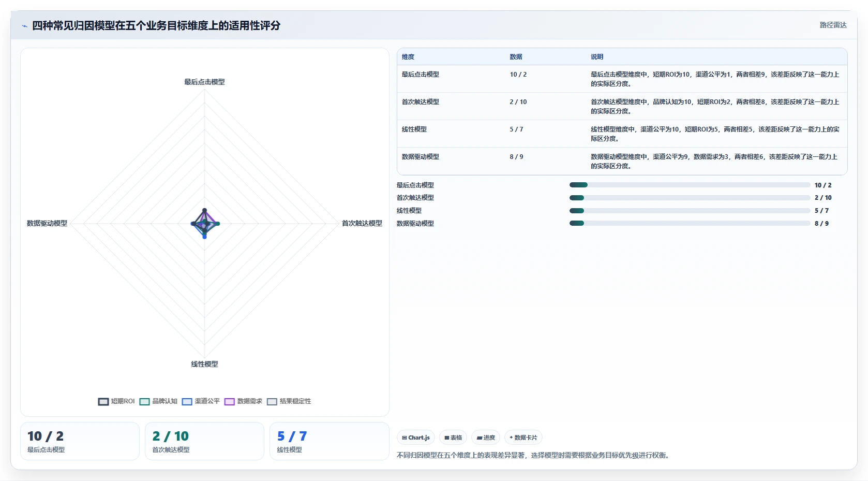Select the 数据驱动模型 table row name
The image size is (868, 481).
coord(421,157)
